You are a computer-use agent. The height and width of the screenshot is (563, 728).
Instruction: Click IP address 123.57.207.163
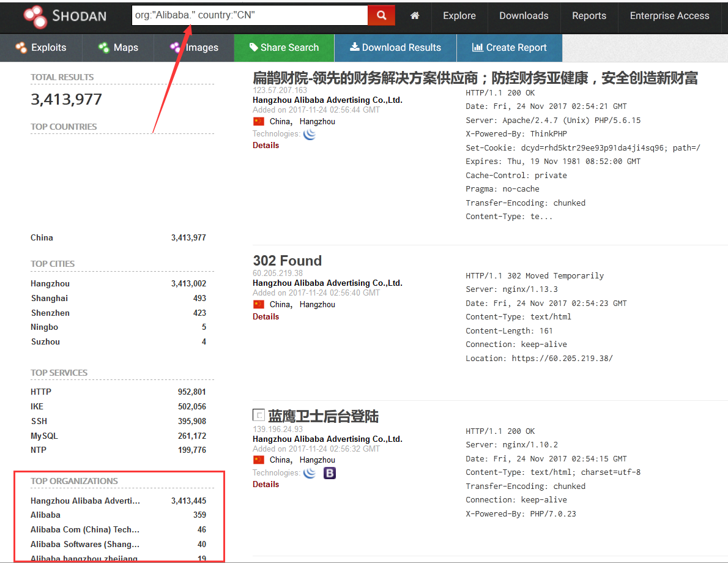point(280,90)
